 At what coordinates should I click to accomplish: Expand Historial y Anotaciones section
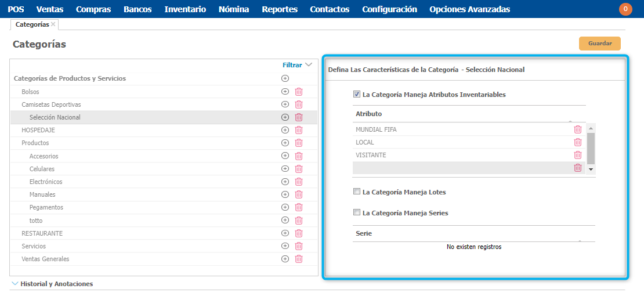pyautogui.click(x=52, y=284)
